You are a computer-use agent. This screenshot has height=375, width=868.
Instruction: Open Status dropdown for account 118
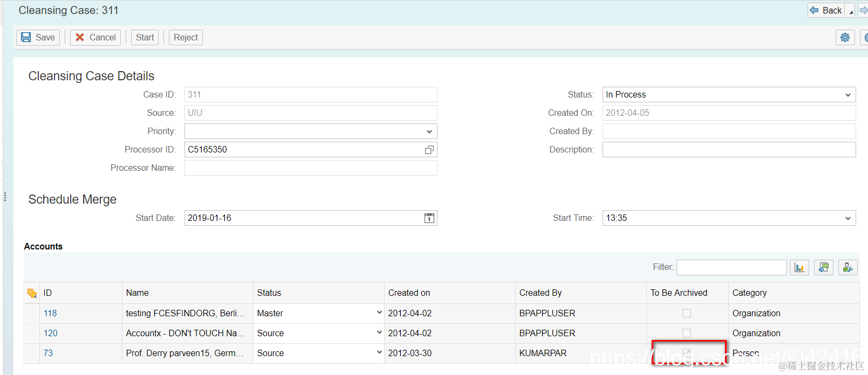coord(379,313)
